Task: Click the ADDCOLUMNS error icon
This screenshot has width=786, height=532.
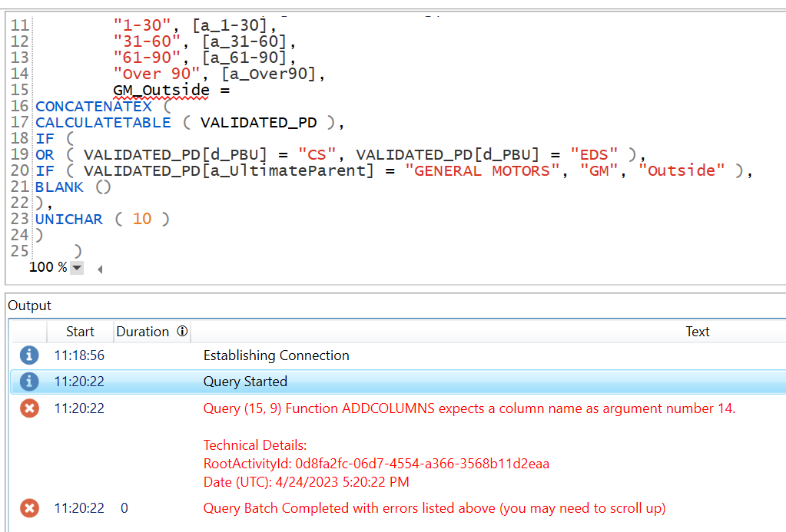Action: (29, 408)
